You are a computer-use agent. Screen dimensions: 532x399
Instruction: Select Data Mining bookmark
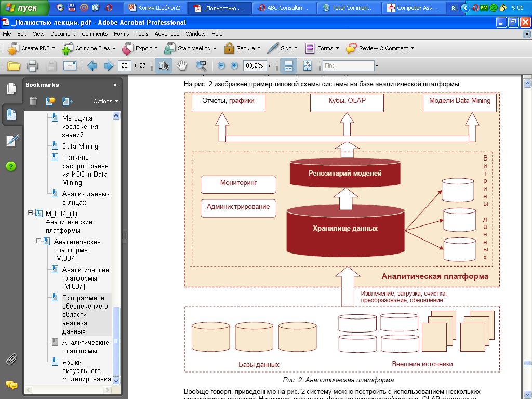coord(80,146)
